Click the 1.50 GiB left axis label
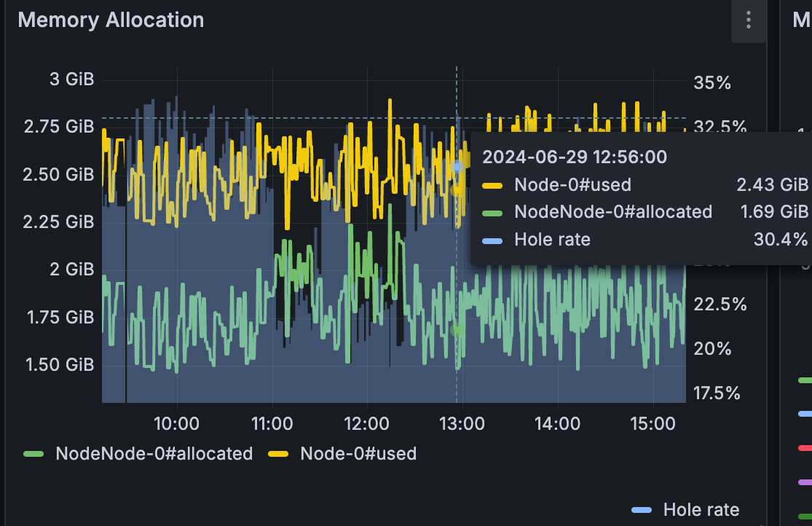Viewport: 812px width, 526px height. [60, 365]
